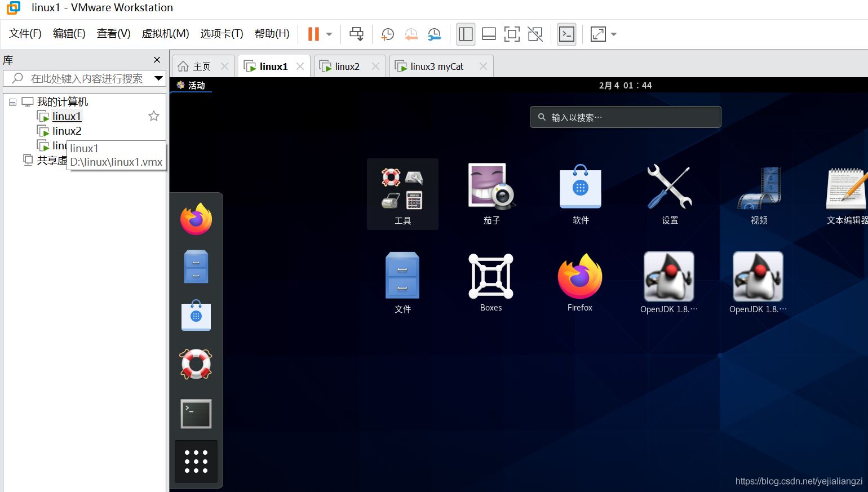This screenshot has width=868, height=492.
Task: Open the 软件 software center app
Action: [x=581, y=194]
